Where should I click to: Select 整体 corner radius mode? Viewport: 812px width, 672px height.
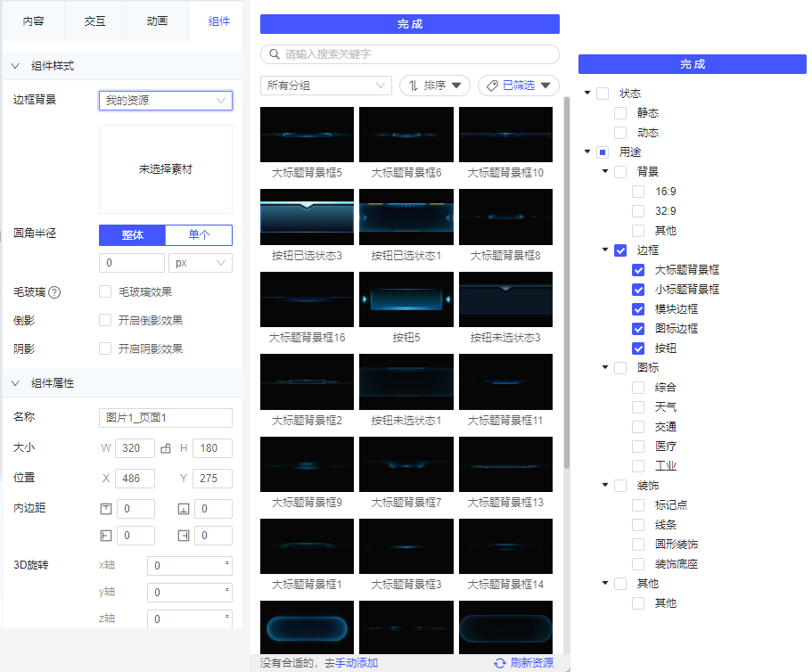[132, 235]
